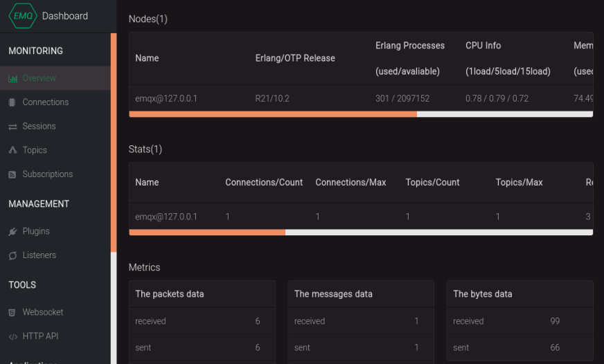The image size is (604, 364).
Task: Click the emqx@127.0.0.1 node row in Nodes
Action: (x=166, y=98)
